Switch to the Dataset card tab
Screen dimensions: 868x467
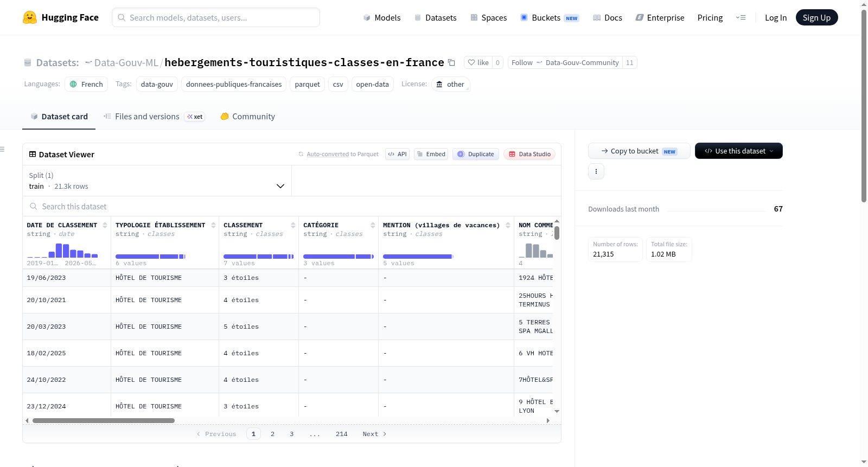pos(59,116)
